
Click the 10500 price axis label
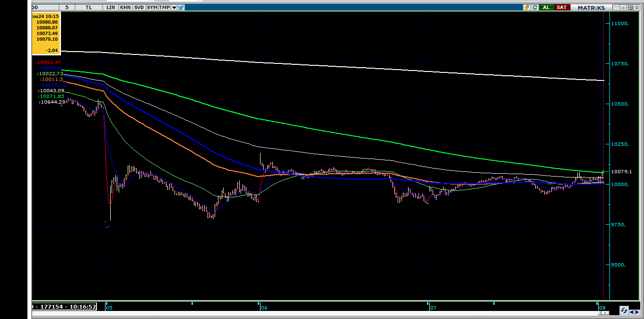620,104
